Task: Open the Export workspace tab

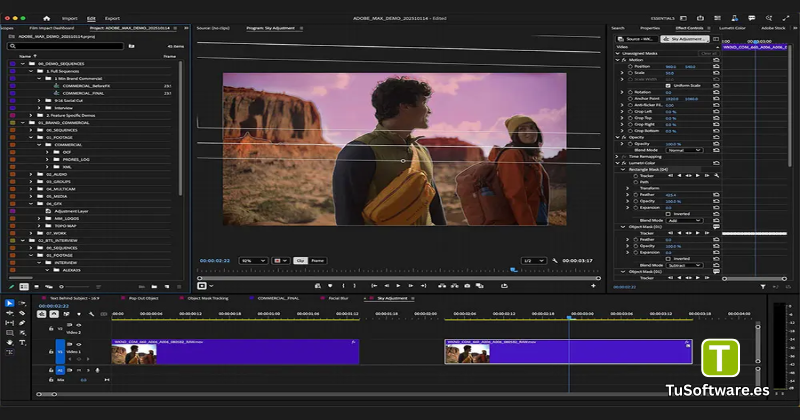Action: tap(112, 18)
